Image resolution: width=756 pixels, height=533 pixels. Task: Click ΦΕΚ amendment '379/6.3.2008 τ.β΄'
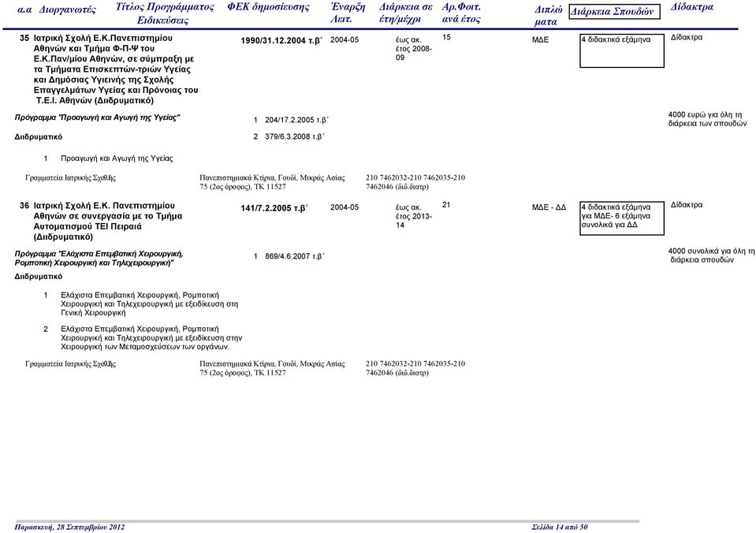[x=295, y=137]
